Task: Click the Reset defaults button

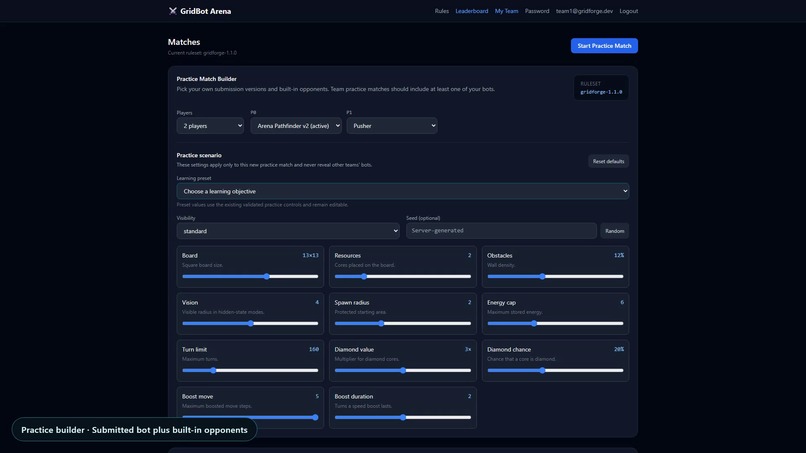Action: [x=608, y=161]
